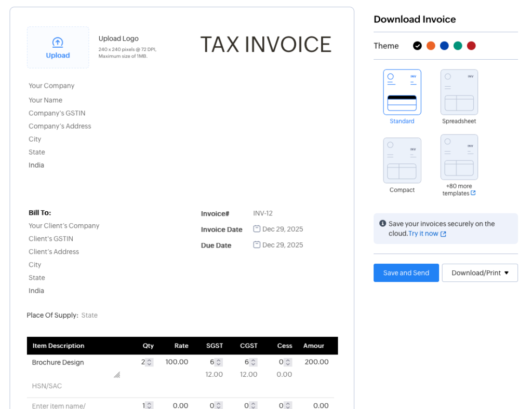Increase SGST rate for Brochure Design

pyautogui.click(x=220, y=360)
